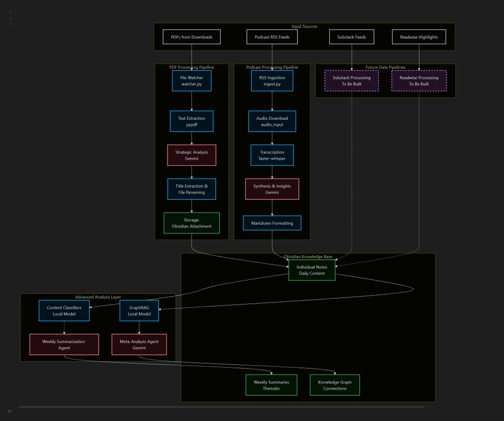The height and width of the screenshot is (421, 504).
Task: Click the Storage: Obsidian Attachment node
Action: point(192,223)
